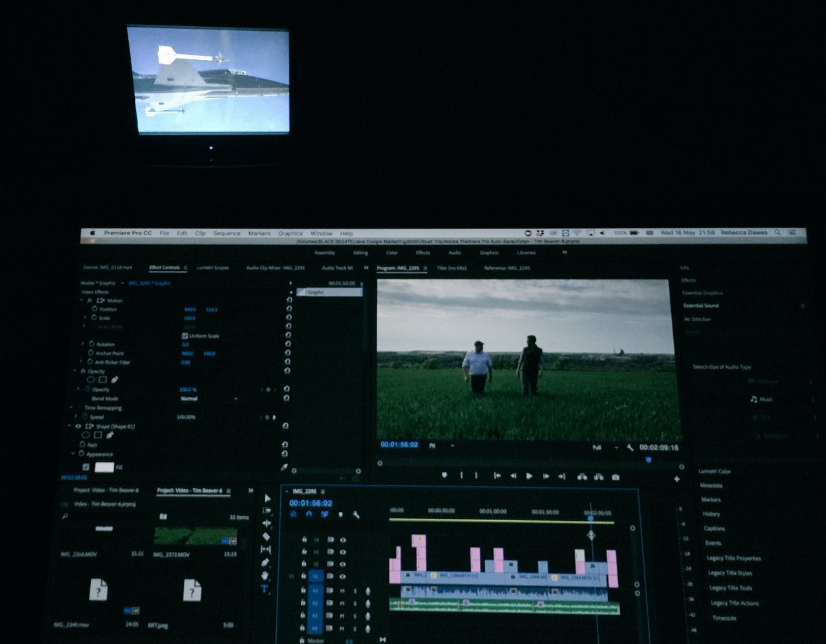The image size is (826, 644).
Task: Play the Program monitor video
Action: pyautogui.click(x=529, y=476)
